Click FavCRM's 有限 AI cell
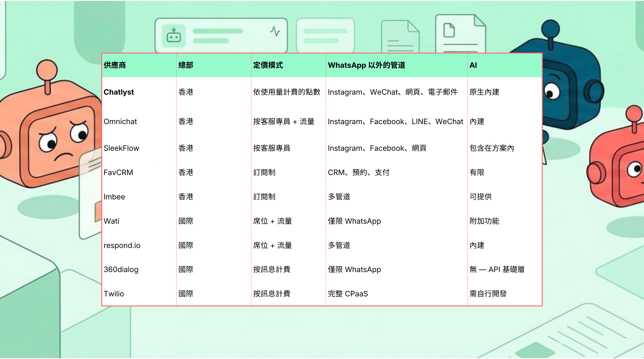The image size is (644, 359). coord(505,172)
